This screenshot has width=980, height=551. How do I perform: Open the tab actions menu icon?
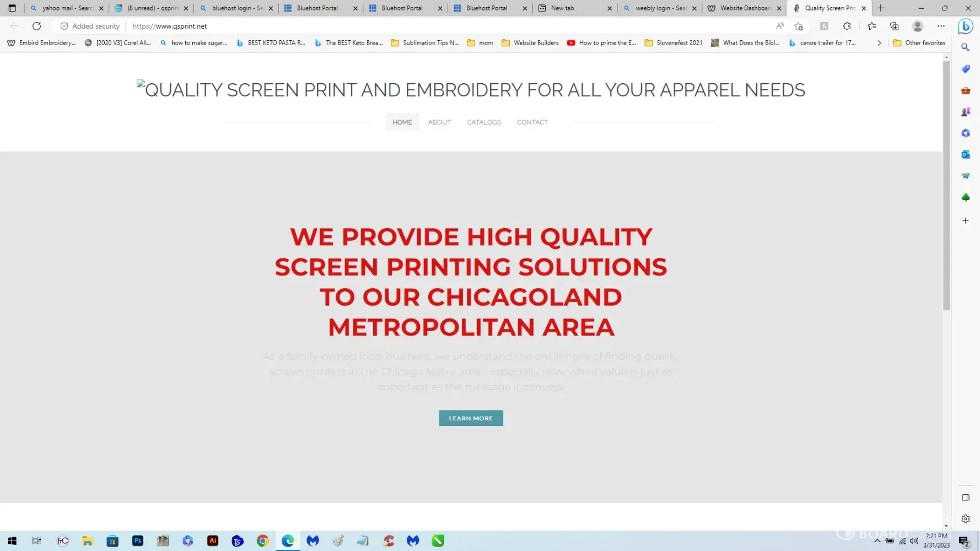coord(12,8)
